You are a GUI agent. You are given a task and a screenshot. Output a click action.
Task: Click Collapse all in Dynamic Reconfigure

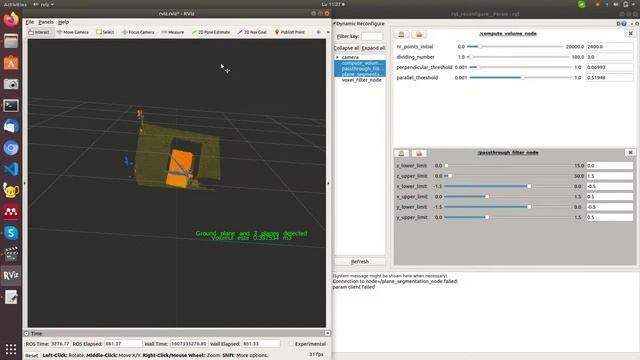(347, 48)
